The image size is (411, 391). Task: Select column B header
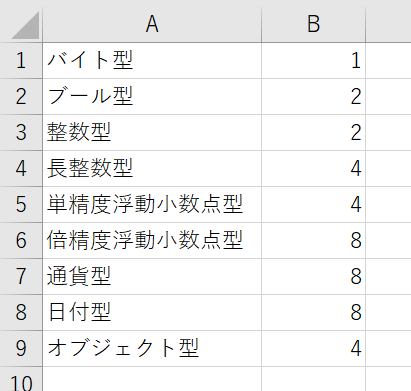pyautogui.click(x=313, y=25)
